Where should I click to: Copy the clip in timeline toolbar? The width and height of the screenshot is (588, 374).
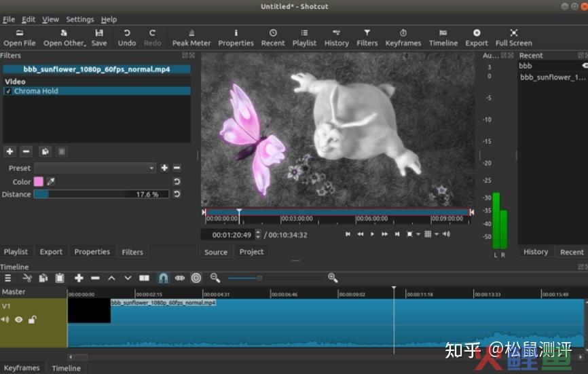click(x=43, y=278)
